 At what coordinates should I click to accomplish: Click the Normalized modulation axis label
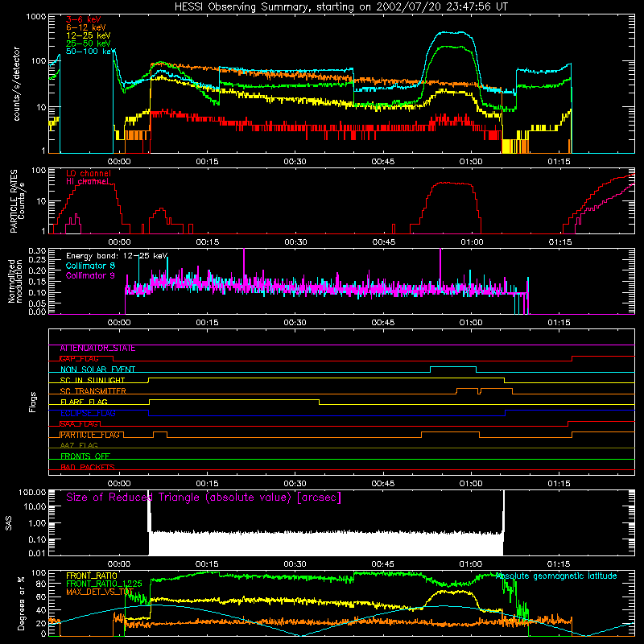point(14,281)
